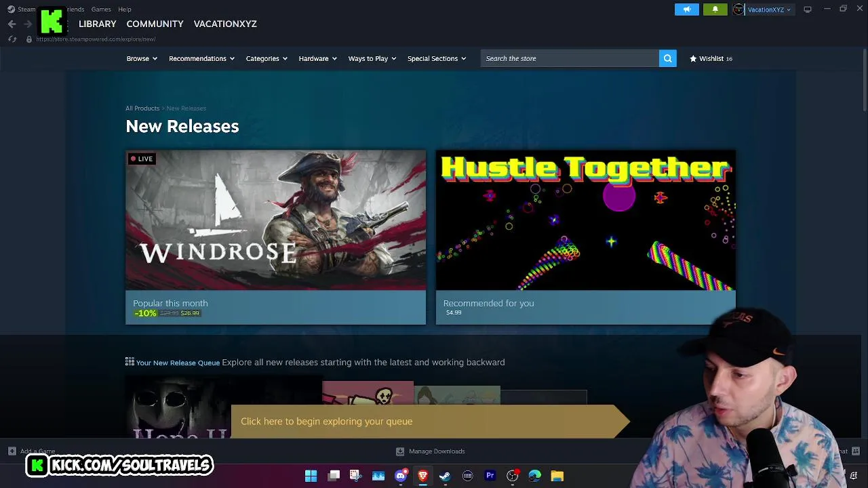Open OBS Studio from the taskbar
The image size is (868, 488).
(x=512, y=476)
